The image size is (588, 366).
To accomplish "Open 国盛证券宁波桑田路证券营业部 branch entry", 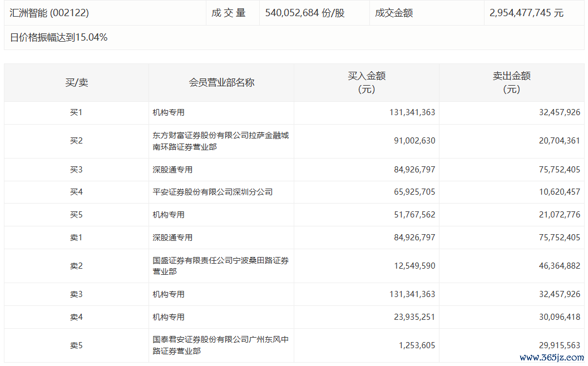I will [220, 266].
